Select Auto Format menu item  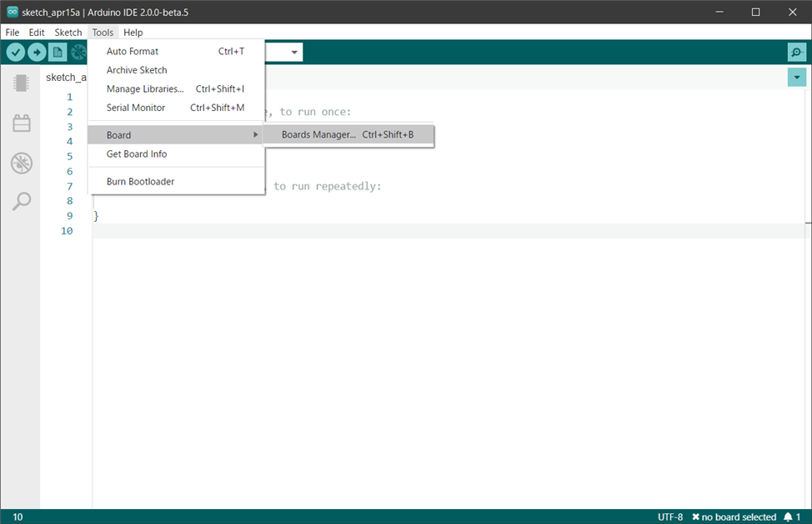(x=176, y=51)
